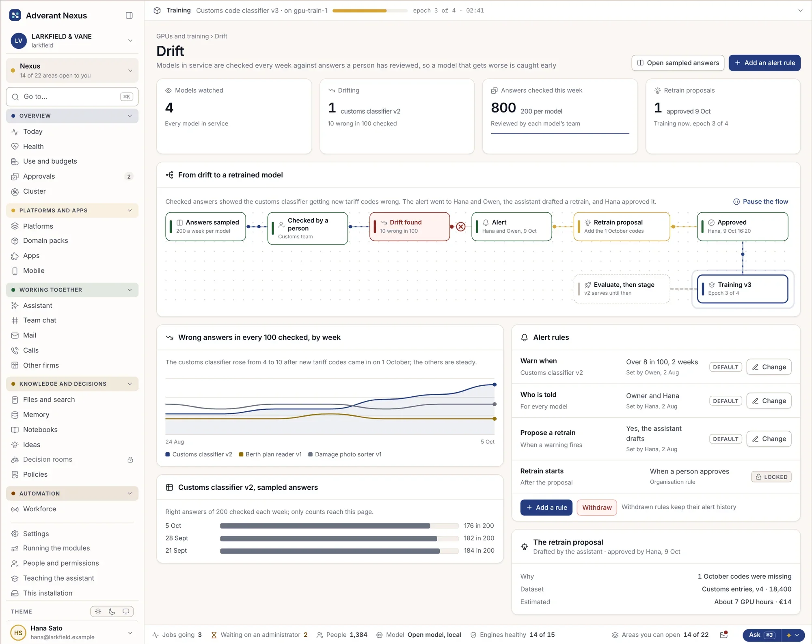
Task: Click the eye icon on Models watched card
Action: point(168,91)
